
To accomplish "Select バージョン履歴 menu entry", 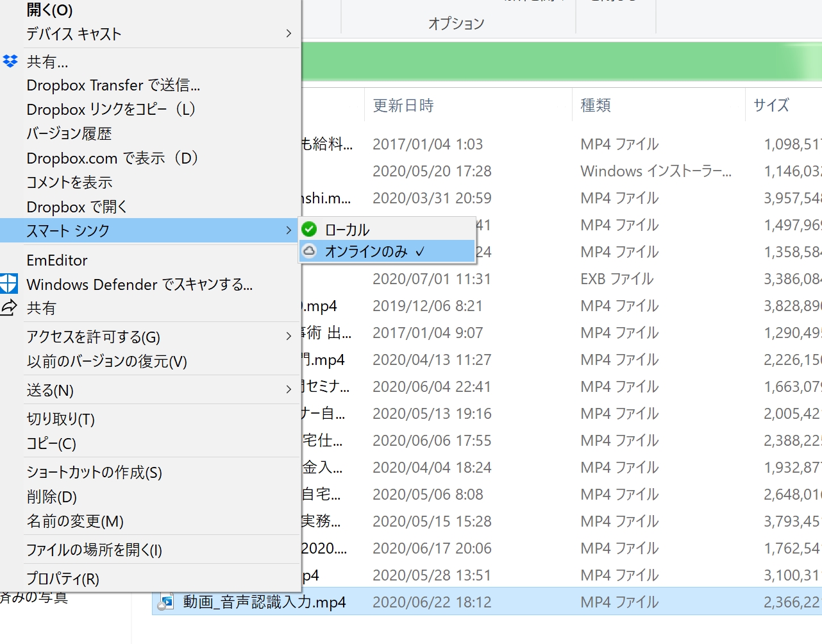I will [69, 133].
